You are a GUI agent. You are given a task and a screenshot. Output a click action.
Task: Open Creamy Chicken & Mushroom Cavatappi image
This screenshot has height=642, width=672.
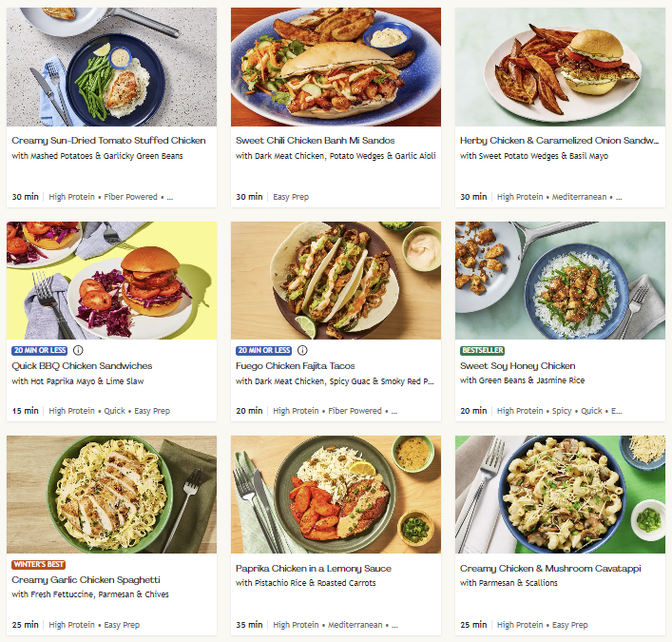[x=560, y=495]
